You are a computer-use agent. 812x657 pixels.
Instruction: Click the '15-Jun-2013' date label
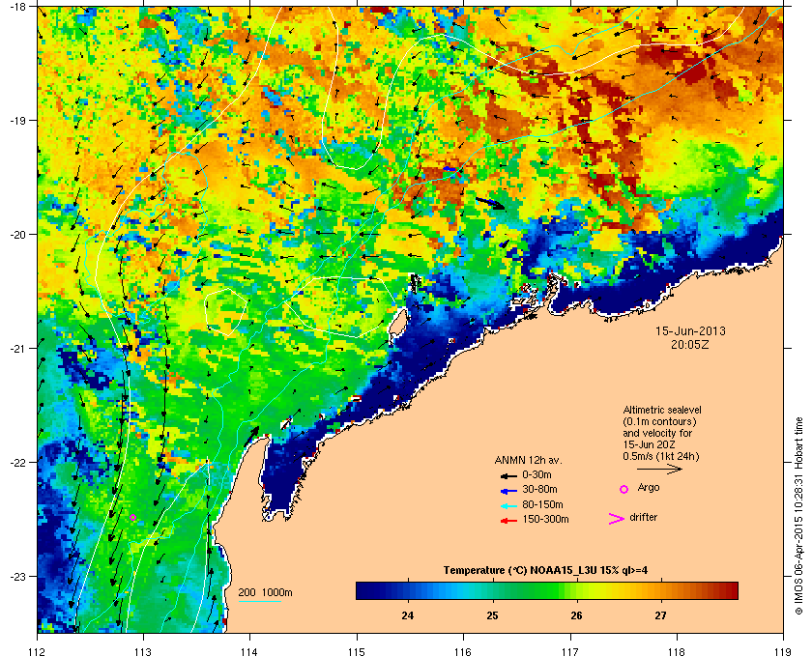tap(690, 331)
